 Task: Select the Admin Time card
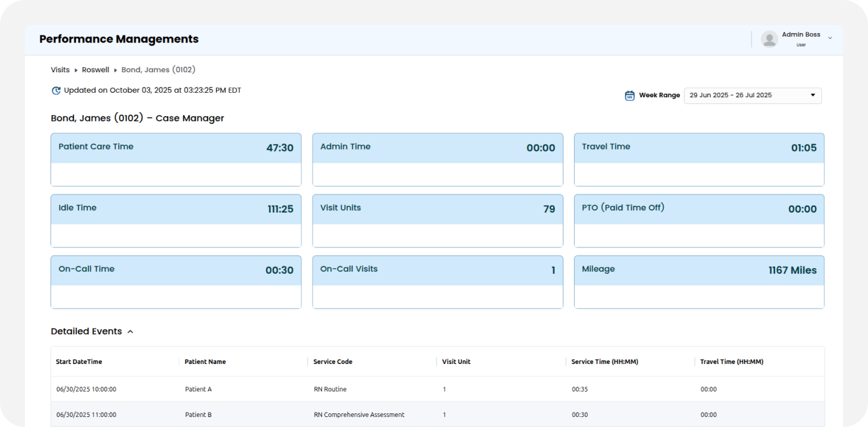437,160
